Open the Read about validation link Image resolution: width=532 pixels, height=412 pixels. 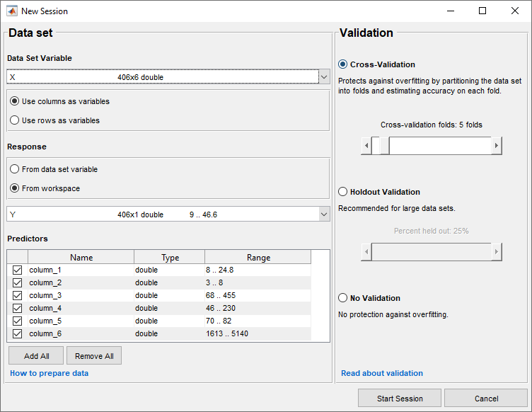click(382, 373)
